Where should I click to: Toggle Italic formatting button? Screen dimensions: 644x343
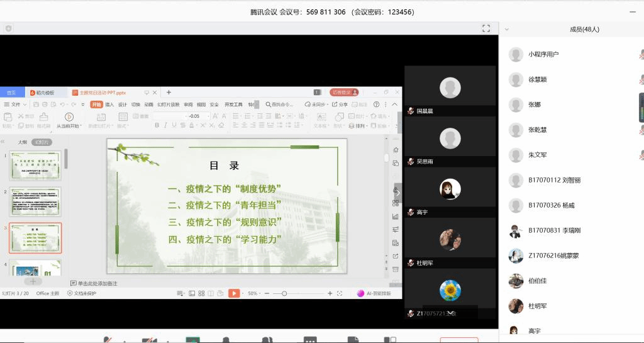coord(165,125)
